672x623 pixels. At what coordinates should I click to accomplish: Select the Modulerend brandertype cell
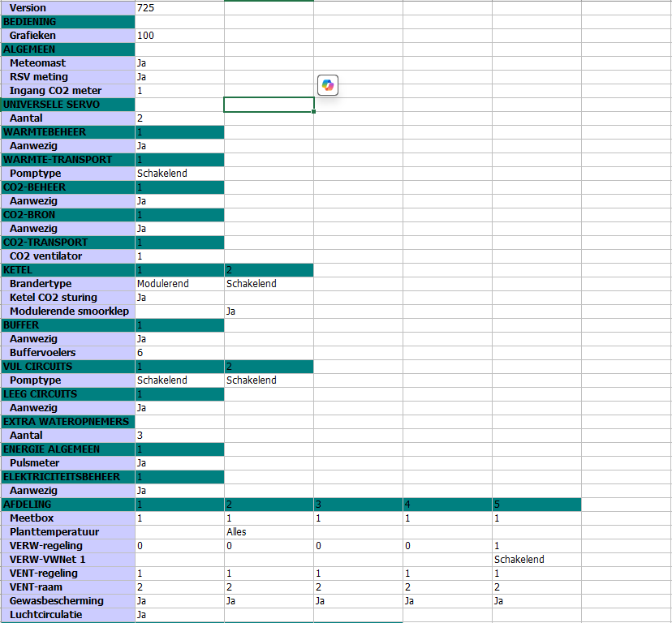point(179,284)
